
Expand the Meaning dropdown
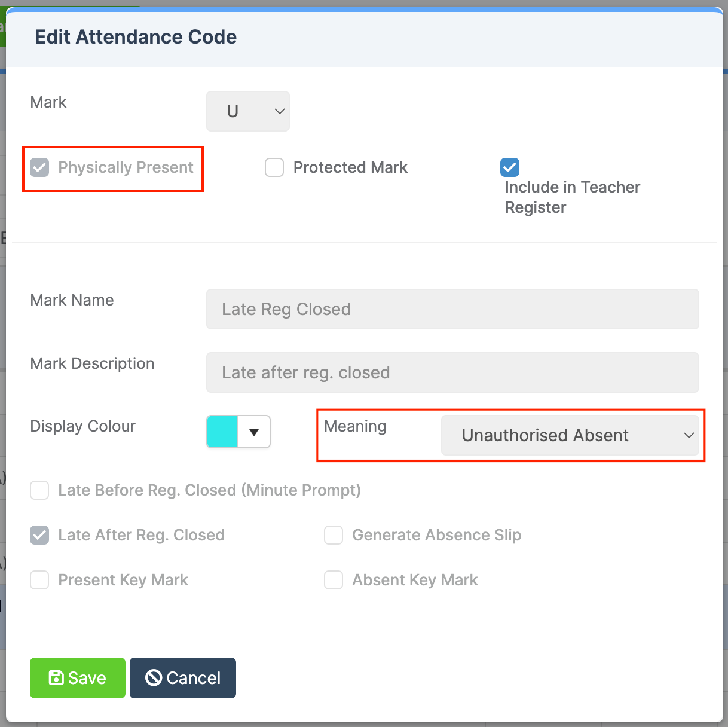(570, 435)
